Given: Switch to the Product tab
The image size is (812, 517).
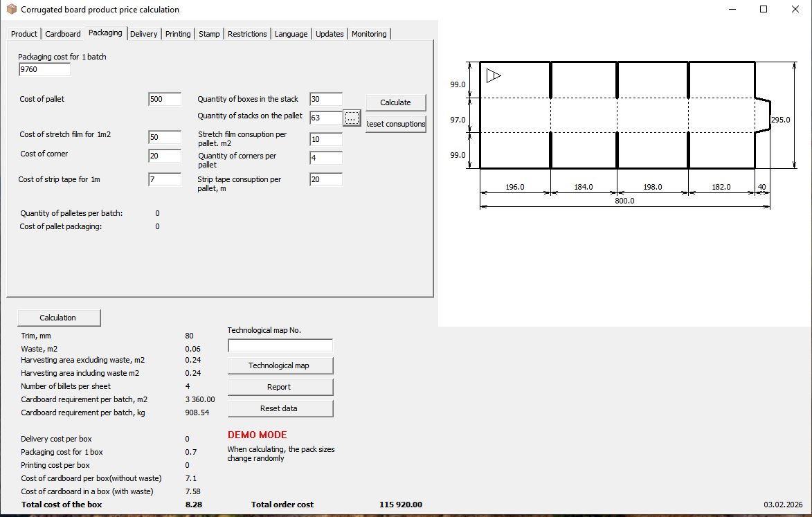Looking at the screenshot, I should pyautogui.click(x=24, y=33).
